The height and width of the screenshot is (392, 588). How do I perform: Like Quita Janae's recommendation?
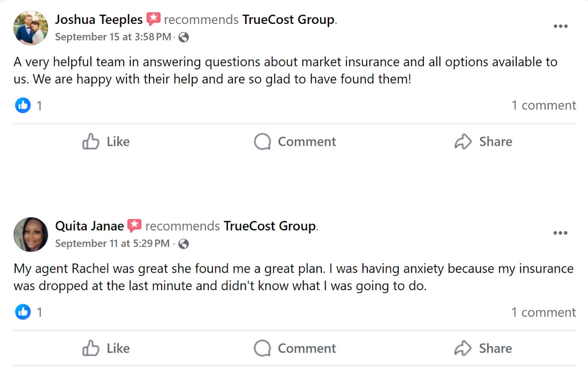click(106, 348)
